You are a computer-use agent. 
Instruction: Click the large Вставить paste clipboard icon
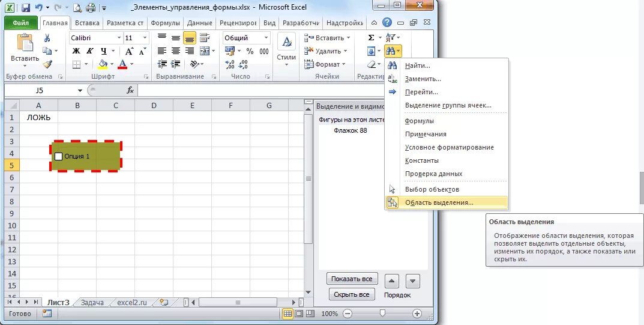point(25,43)
